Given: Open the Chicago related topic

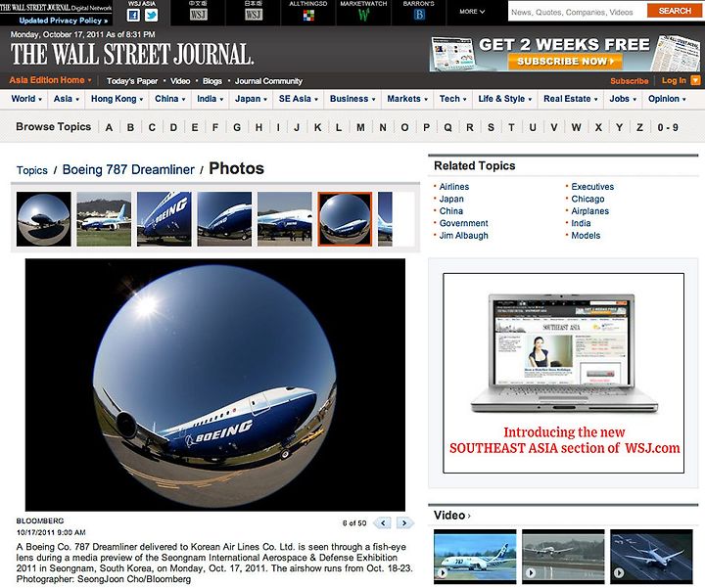Looking at the screenshot, I should (x=587, y=199).
